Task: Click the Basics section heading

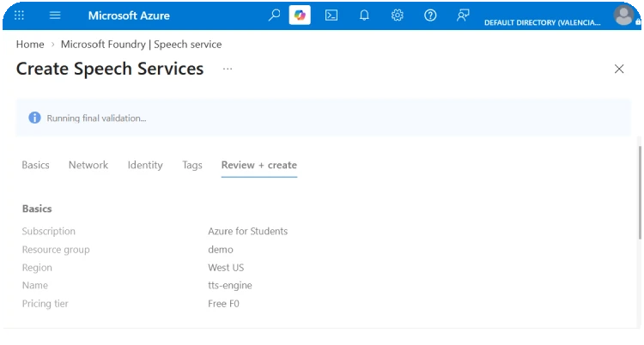Action: (37, 209)
